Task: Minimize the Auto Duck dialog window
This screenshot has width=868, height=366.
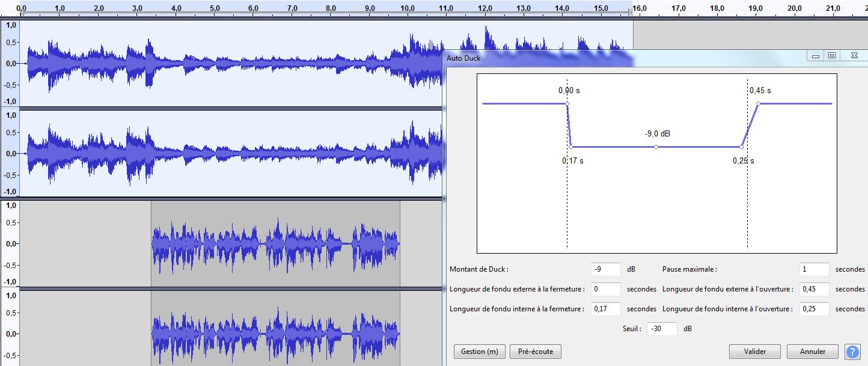Action: click(816, 55)
